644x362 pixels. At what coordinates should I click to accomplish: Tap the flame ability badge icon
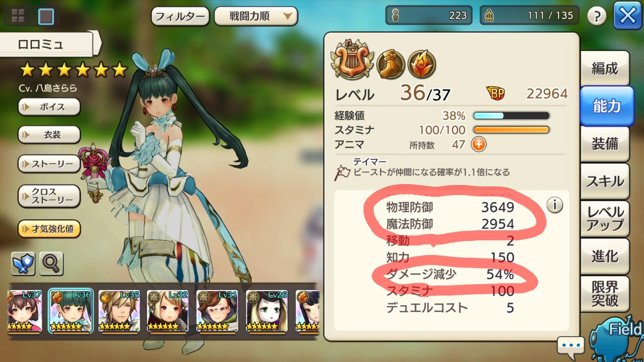[x=422, y=64]
